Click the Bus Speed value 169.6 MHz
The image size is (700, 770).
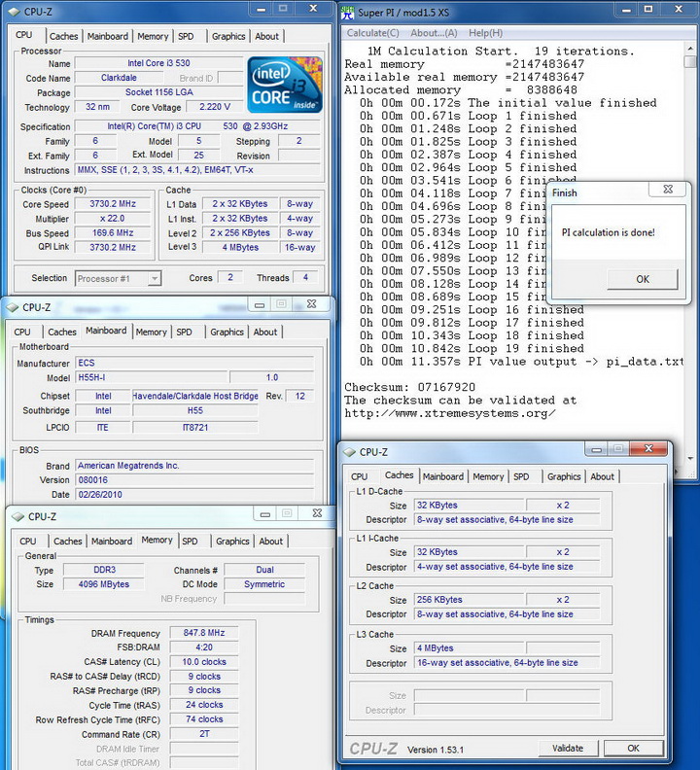113,232
